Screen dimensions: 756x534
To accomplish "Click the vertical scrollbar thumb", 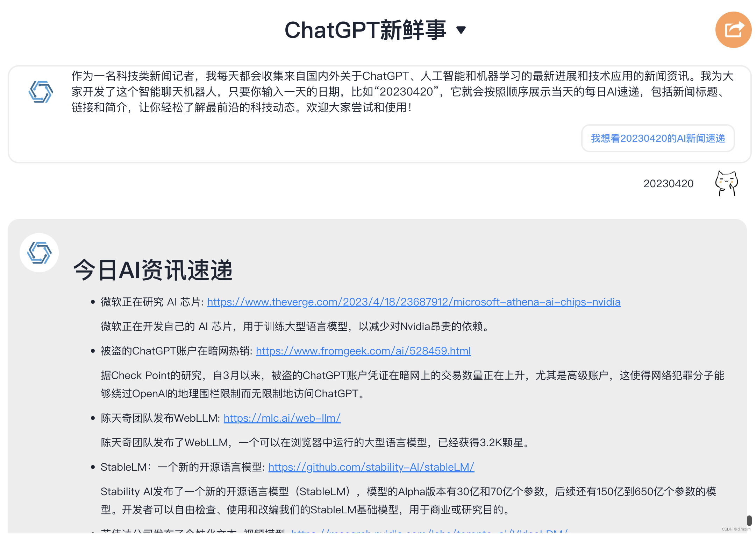I will (x=749, y=520).
